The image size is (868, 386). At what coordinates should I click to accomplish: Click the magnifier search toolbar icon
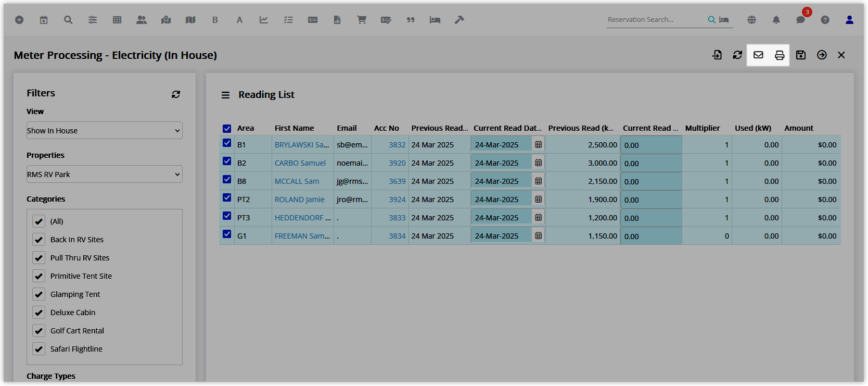[x=68, y=20]
